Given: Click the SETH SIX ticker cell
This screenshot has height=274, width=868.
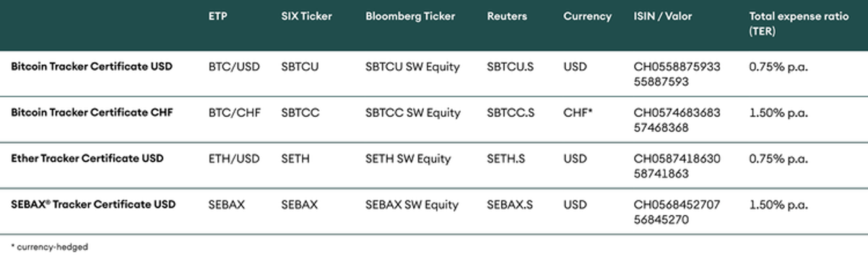Looking at the screenshot, I should click(295, 159).
